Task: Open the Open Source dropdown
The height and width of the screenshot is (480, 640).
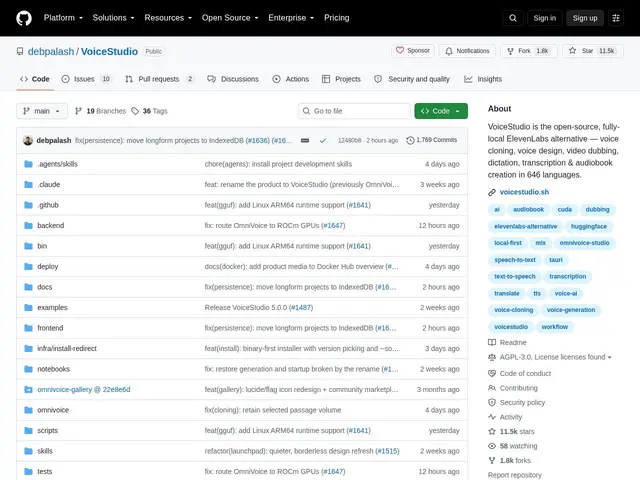Action: (230, 18)
